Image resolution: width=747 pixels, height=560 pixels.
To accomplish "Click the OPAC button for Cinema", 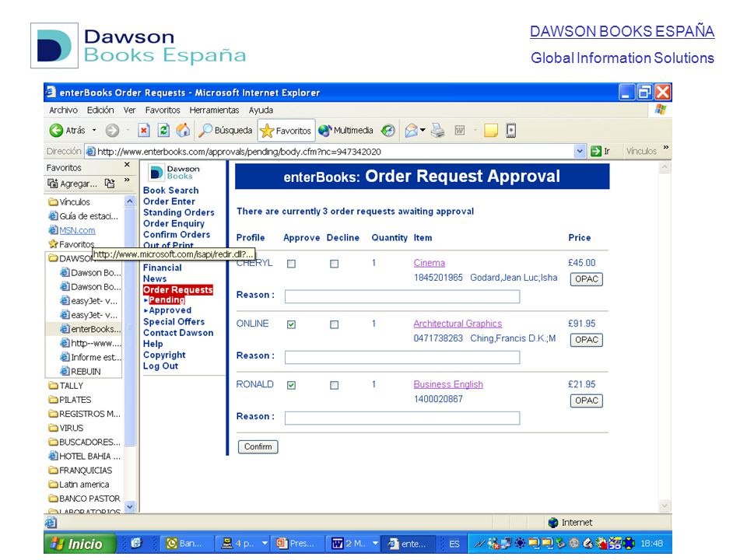I will tap(587, 279).
